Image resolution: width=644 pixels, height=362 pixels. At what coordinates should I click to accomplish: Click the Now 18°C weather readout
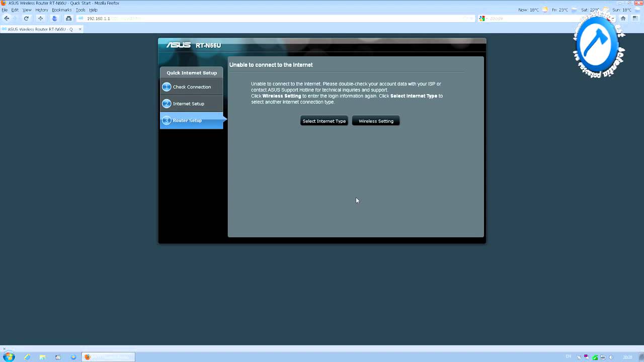[529, 10]
